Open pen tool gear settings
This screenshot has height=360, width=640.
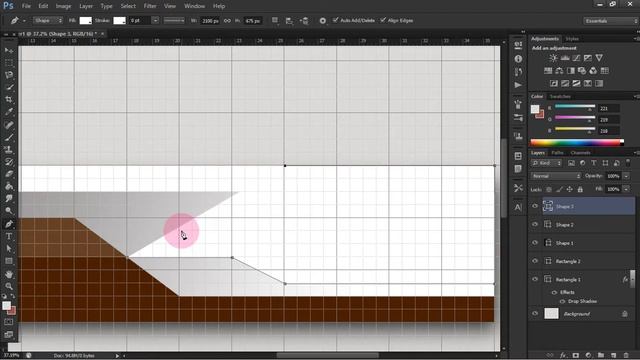(x=322, y=20)
